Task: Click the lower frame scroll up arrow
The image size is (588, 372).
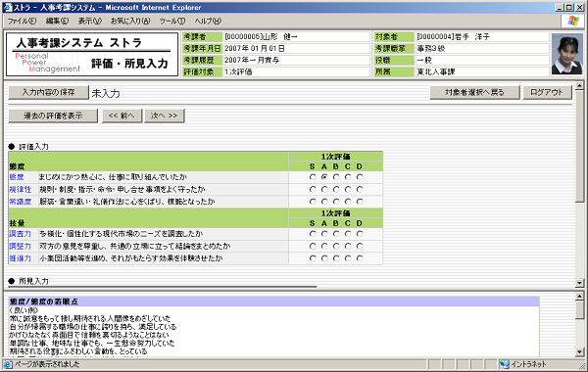Action: (579, 297)
